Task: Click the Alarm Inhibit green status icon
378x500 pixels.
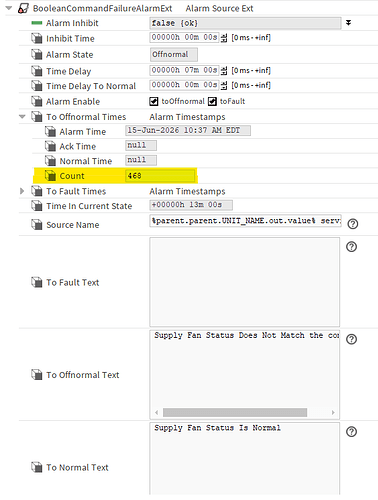Action: (37, 23)
